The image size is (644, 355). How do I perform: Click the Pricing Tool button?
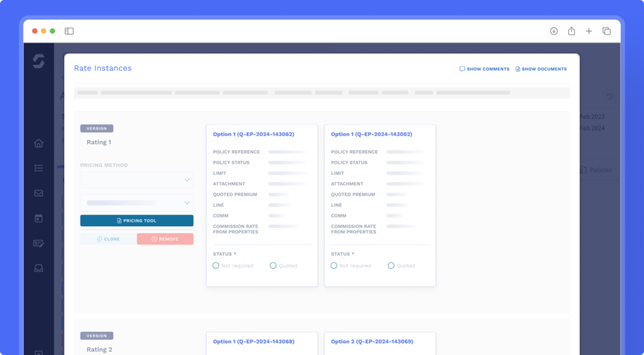[x=136, y=221]
